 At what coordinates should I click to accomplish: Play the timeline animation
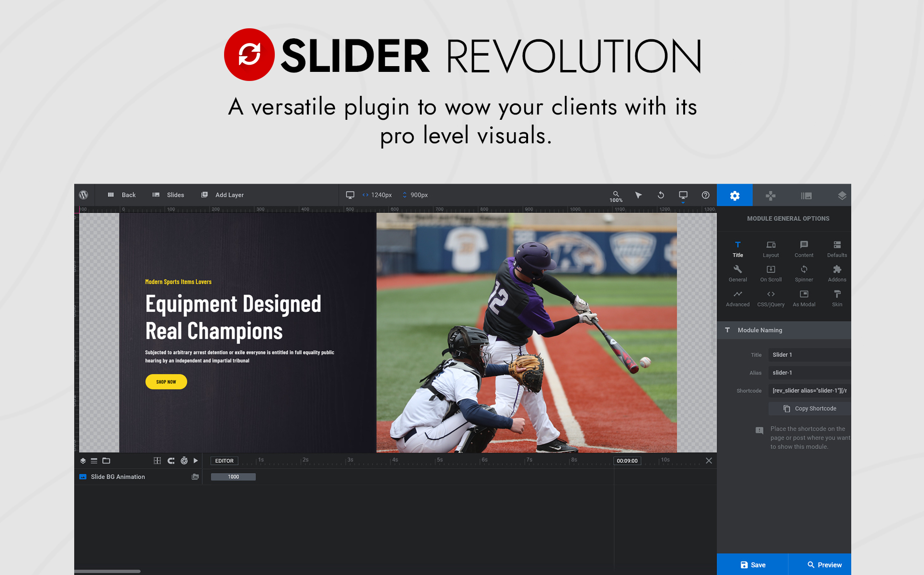pyautogui.click(x=196, y=460)
